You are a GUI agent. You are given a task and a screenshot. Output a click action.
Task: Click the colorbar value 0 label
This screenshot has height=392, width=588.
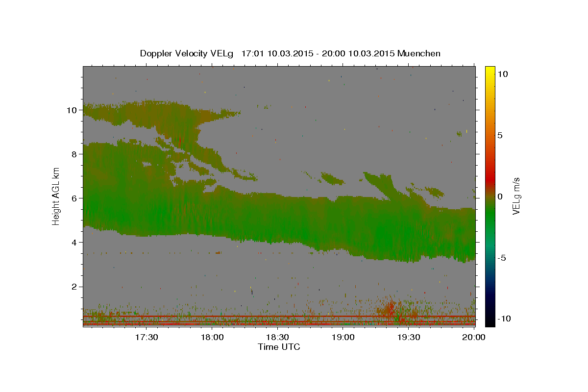pyautogui.click(x=500, y=196)
